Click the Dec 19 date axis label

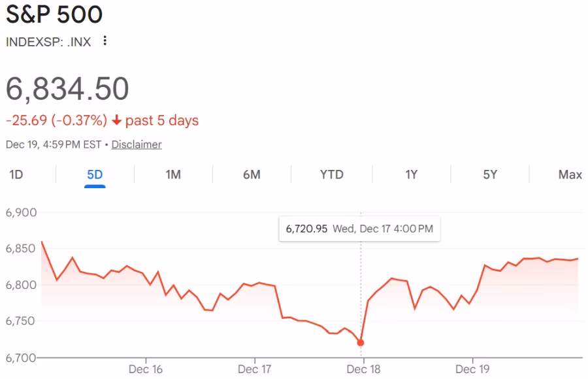[x=472, y=370]
